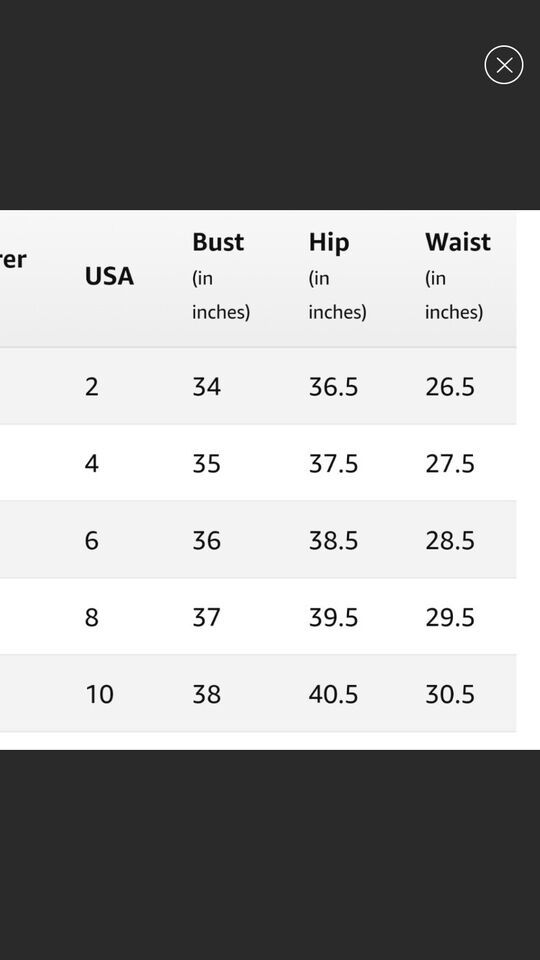Image resolution: width=540 pixels, height=960 pixels.
Task: Select the Bust column header
Action: click(x=220, y=276)
